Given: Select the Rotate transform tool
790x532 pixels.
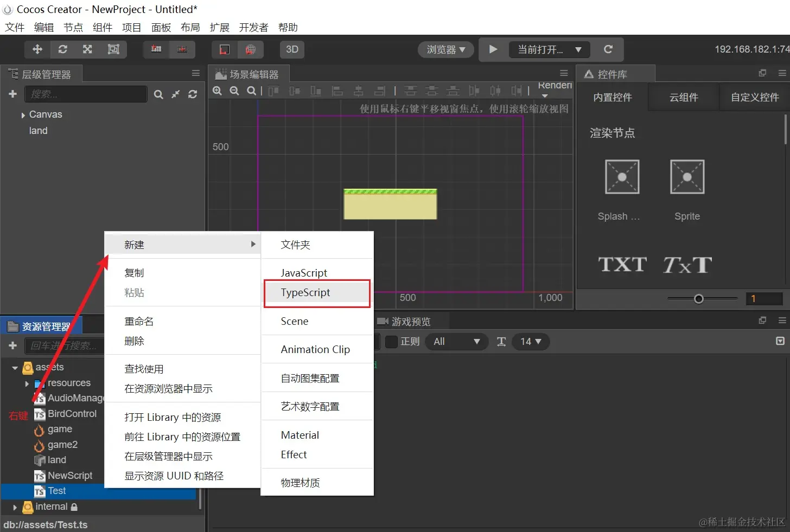Looking at the screenshot, I should [63, 49].
